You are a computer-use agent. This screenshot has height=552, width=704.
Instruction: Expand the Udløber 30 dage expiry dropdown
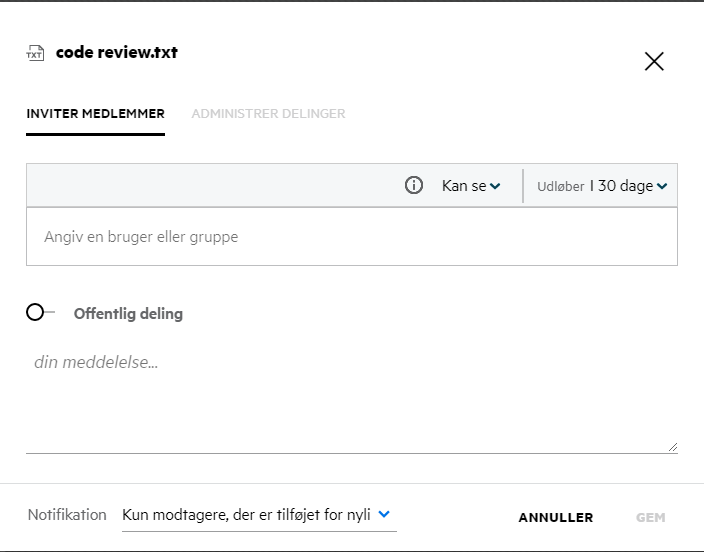(601, 186)
